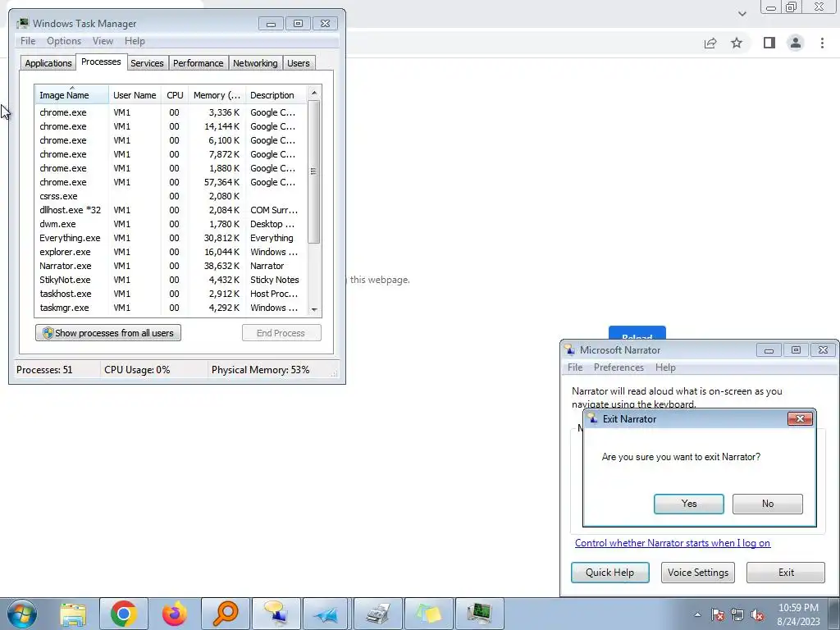Open the Everything search taskbar icon
Image resolution: width=840 pixels, height=630 pixels.
click(226, 614)
